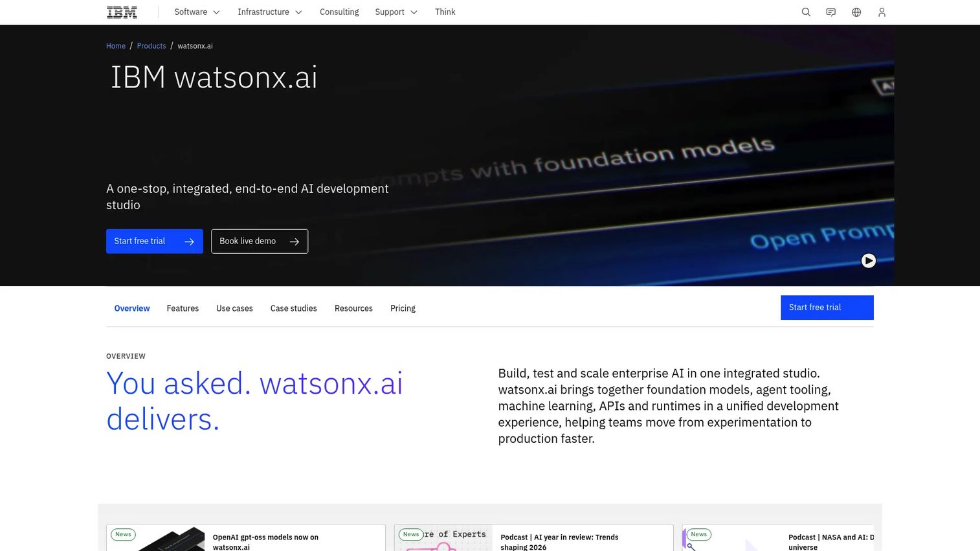
Task: Play the hero background video
Action: (869, 260)
